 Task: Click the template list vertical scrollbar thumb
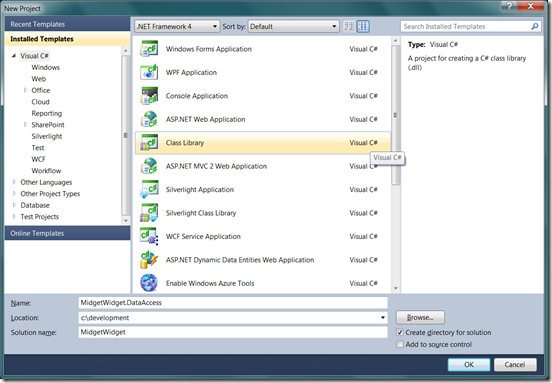396,115
